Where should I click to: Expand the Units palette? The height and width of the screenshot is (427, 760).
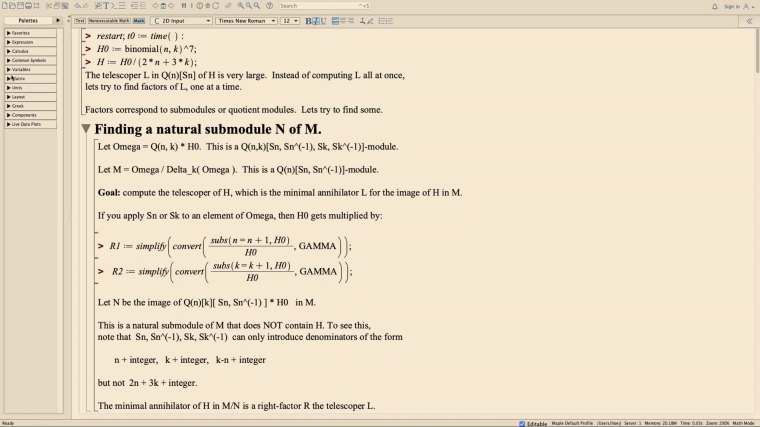click(x=31, y=88)
